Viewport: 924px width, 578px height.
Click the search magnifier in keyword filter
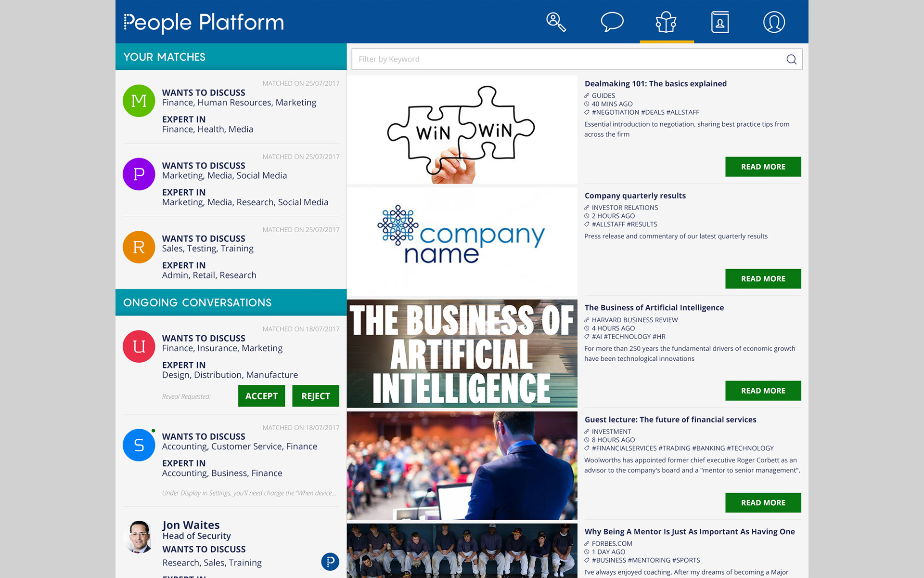(x=791, y=59)
